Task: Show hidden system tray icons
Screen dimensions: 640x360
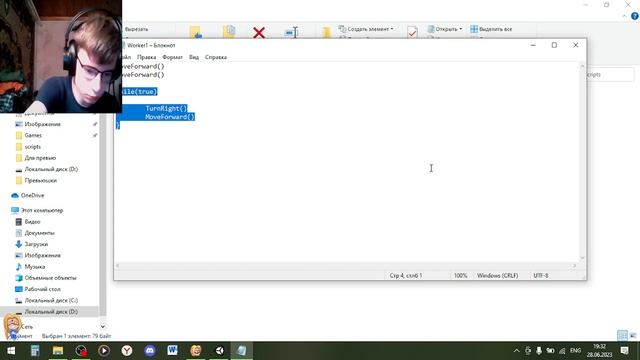Action: [x=516, y=351]
